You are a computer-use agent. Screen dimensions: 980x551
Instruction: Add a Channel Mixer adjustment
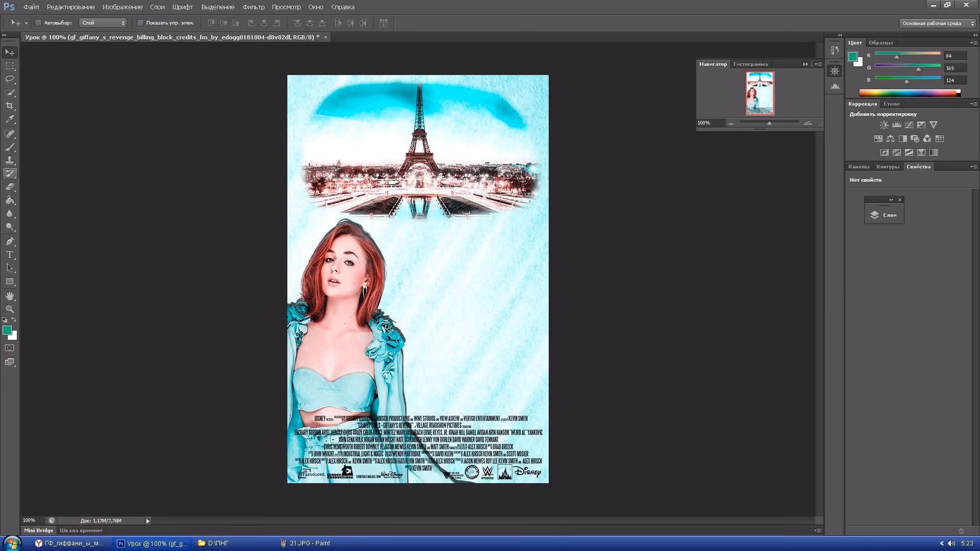click(927, 138)
